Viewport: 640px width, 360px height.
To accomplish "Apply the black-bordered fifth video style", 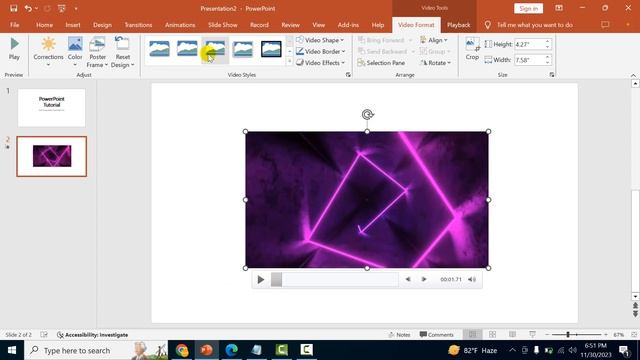I will 271,49.
